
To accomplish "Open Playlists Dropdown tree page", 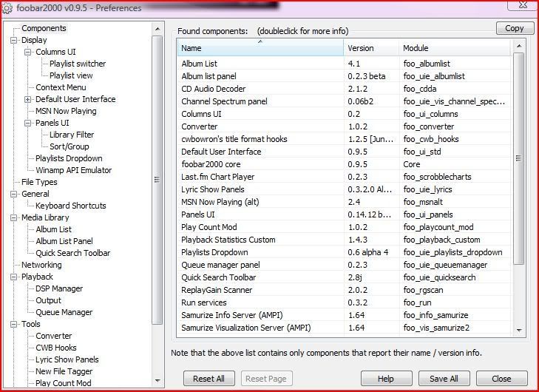I will point(69,158).
